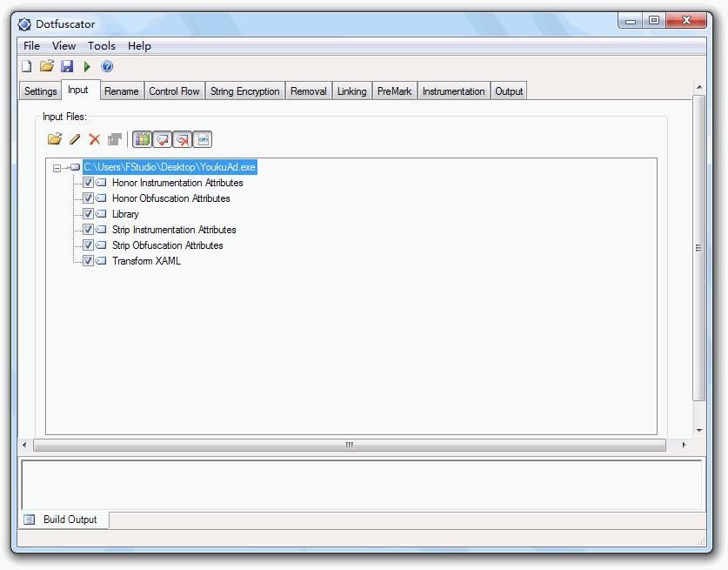Run the build with the green play icon
The height and width of the screenshot is (570, 728).
pos(87,66)
